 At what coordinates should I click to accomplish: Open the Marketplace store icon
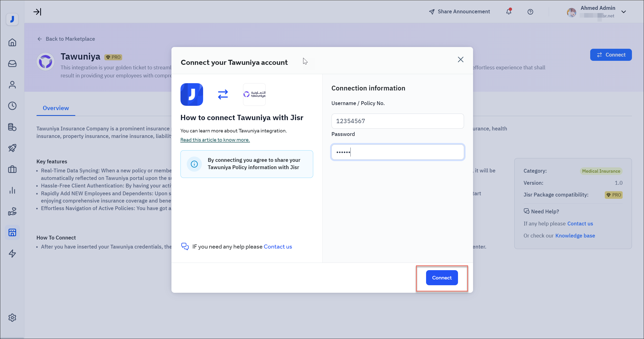[12, 232]
